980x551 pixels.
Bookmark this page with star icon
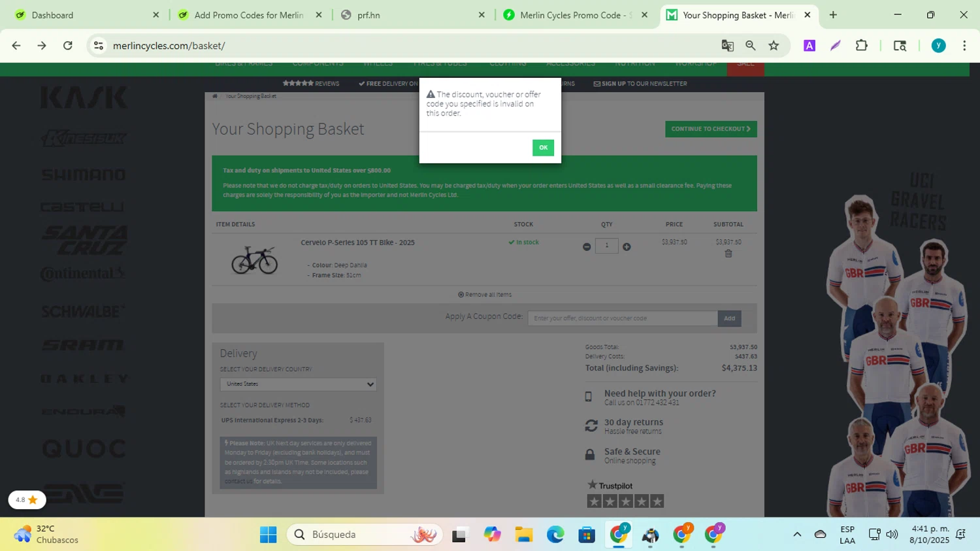tap(774, 46)
